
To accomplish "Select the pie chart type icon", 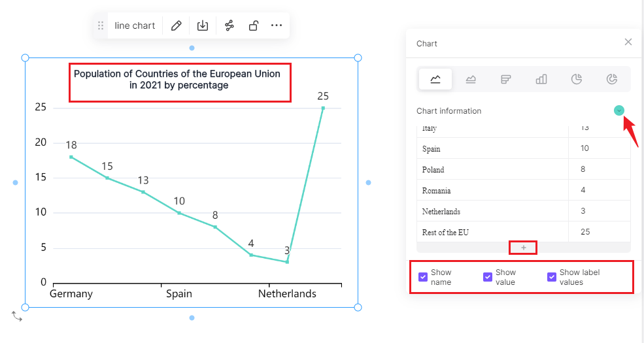I will pyautogui.click(x=577, y=79).
